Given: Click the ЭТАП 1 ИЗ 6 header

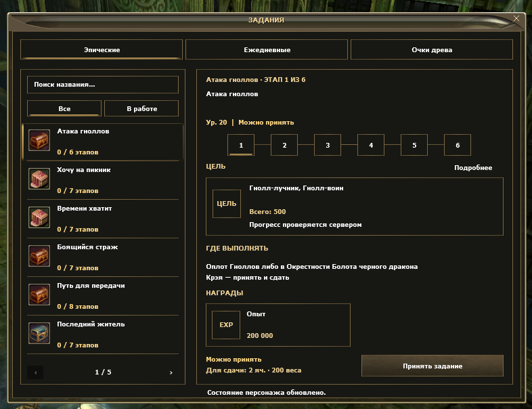Looking at the screenshot, I should (285, 79).
